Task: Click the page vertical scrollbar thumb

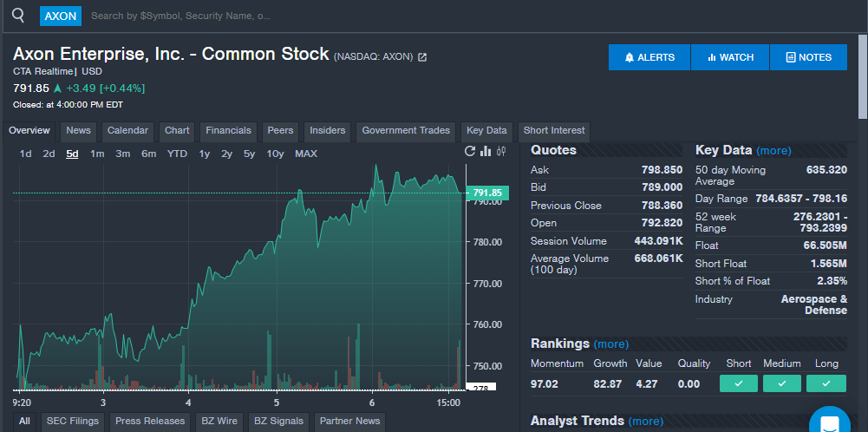Action: pos(863,75)
